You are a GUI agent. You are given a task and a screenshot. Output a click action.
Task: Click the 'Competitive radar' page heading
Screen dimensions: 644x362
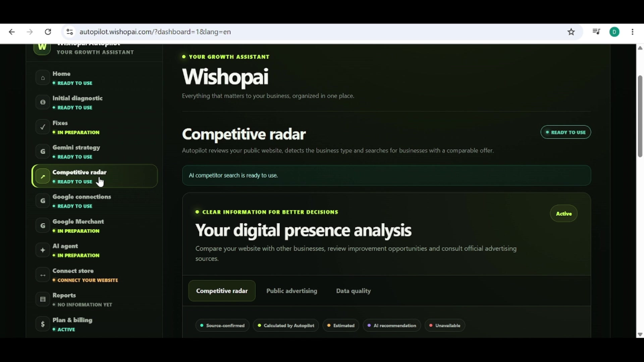[x=244, y=134]
